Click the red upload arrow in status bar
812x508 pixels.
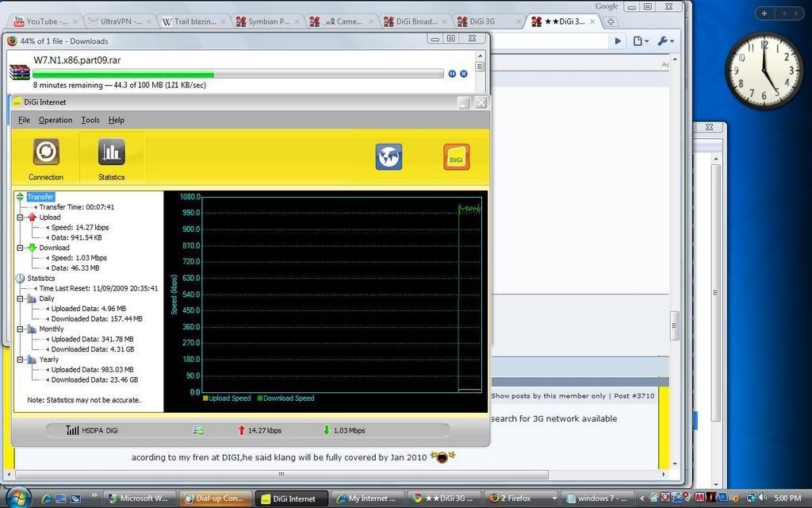[241, 430]
